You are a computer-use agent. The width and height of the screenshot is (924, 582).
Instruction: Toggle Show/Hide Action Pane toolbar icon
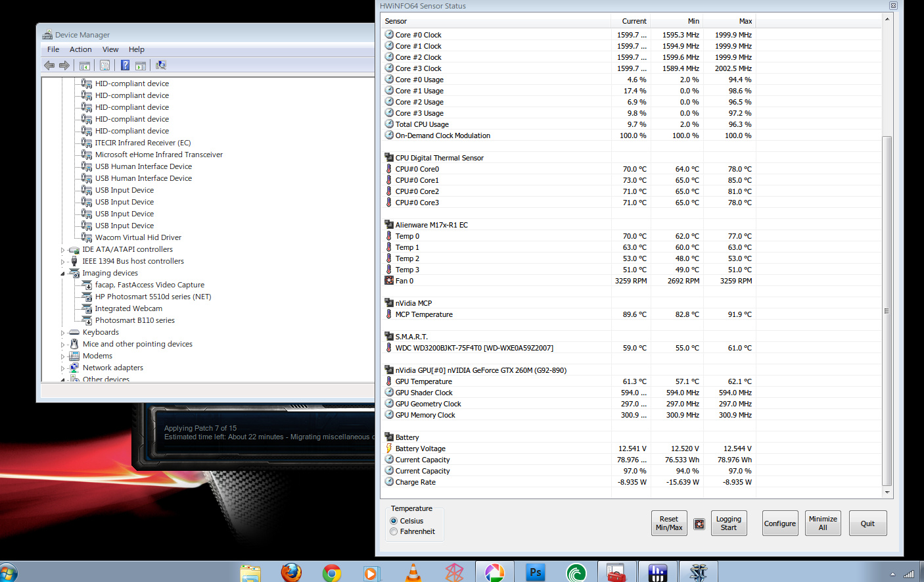tap(141, 65)
